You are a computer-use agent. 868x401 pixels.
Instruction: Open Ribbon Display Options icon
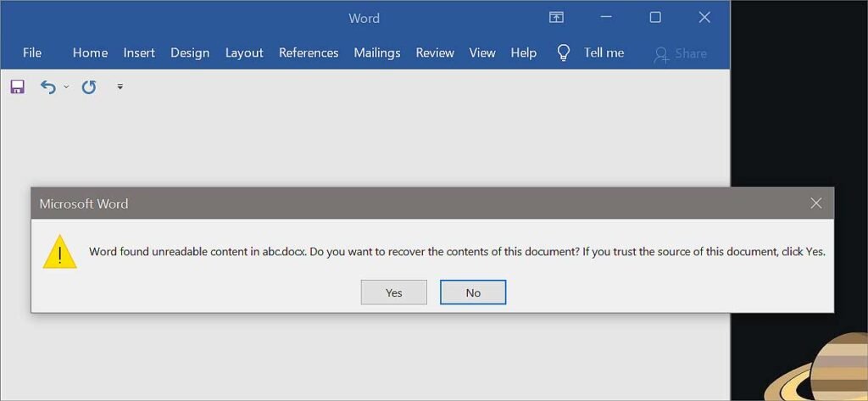point(556,18)
